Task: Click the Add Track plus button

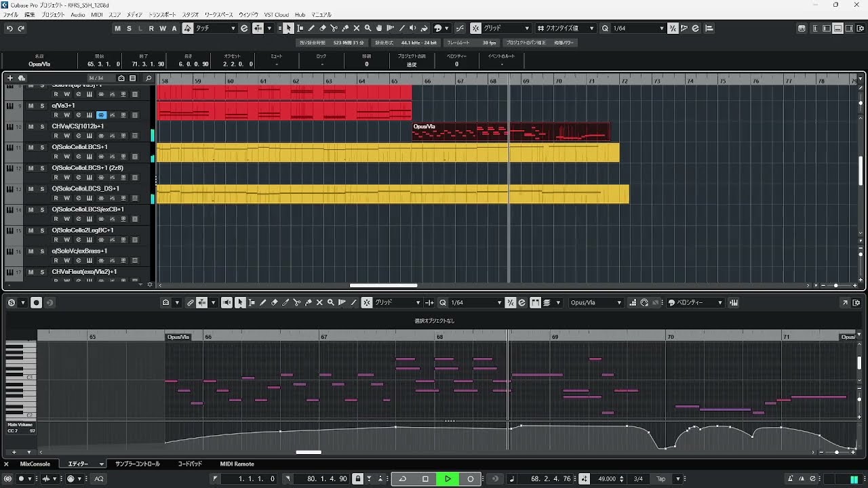Action: [10, 78]
